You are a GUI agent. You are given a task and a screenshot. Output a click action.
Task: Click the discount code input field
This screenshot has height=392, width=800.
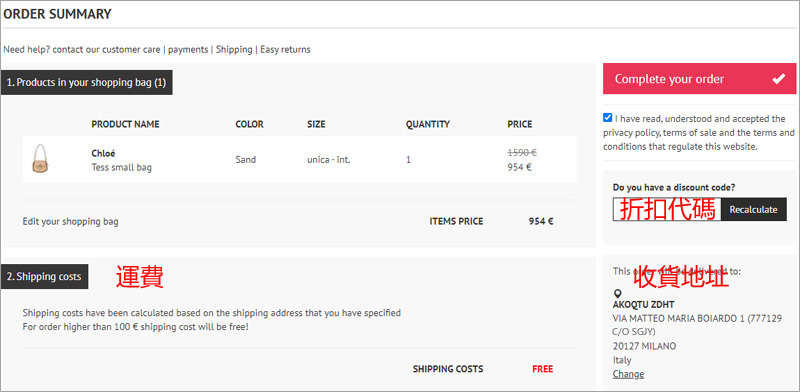coord(667,209)
